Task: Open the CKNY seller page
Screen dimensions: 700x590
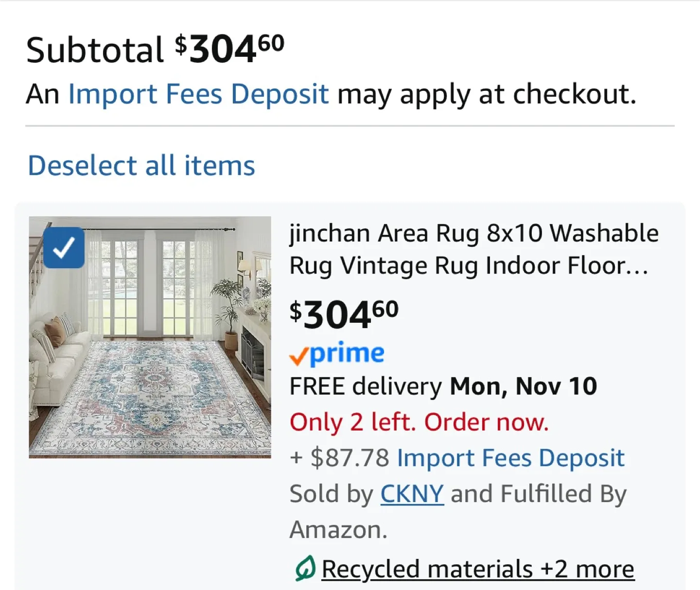Action: (411, 493)
